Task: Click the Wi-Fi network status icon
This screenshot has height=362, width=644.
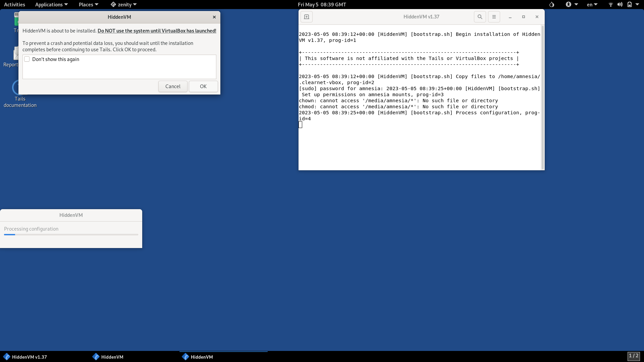Action: pyautogui.click(x=610, y=5)
